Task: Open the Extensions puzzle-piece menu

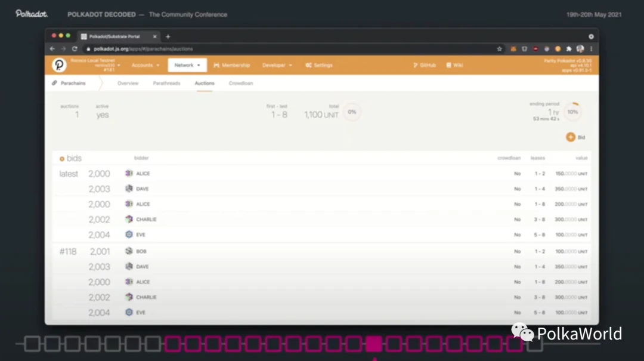Action: pyautogui.click(x=569, y=49)
